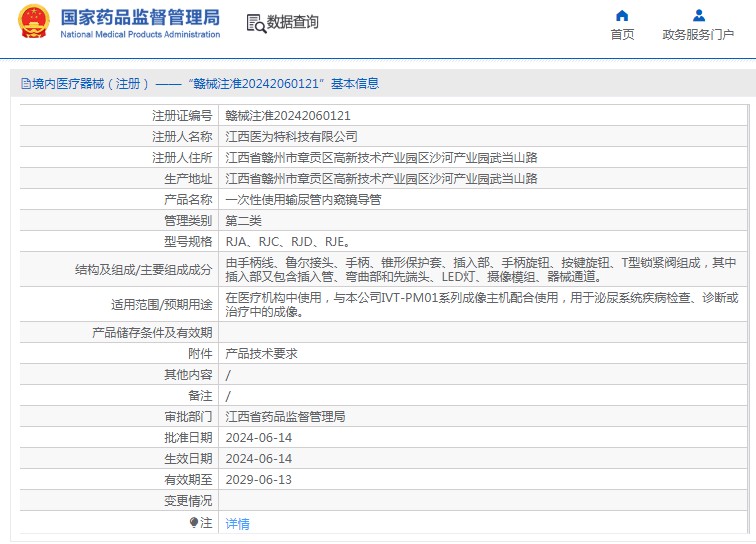Open the 数据查询 search icon
The height and width of the screenshot is (544, 756).
pyautogui.click(x=256, y=23)
